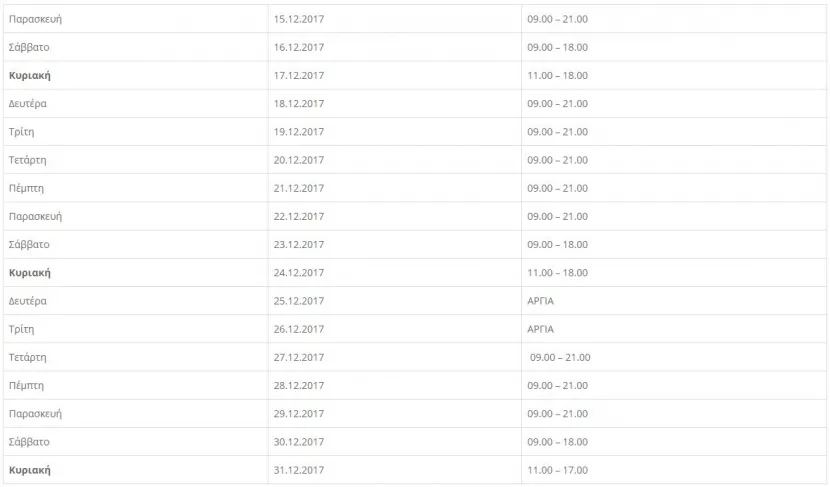
Task: Select hours 11.00 – 17.00 for 31.12.2017
Action: (x=557, y=470)
